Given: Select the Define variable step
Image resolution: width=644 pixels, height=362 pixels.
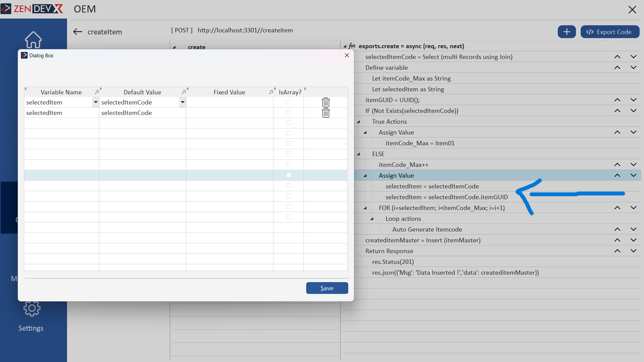Looking at the screenshot, I should pos(386,67).
